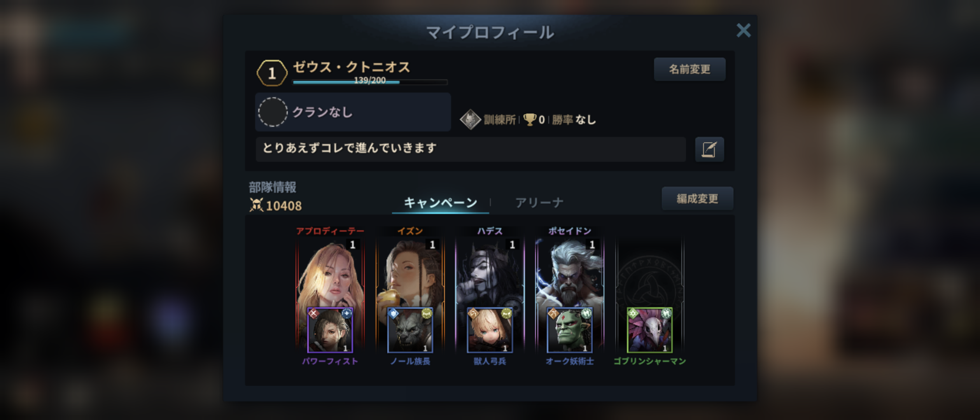
Task: Select the ノール族長 unit icon
Action: (410, 330)
